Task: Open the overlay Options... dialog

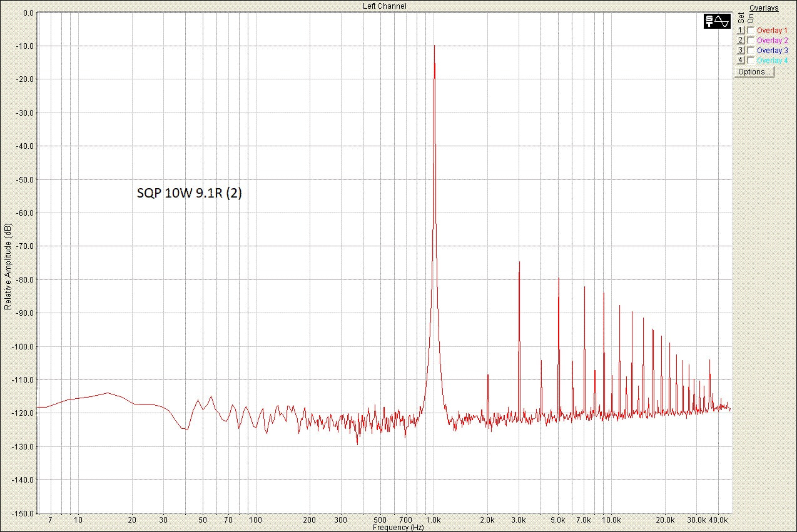Action: click(754, 72)
